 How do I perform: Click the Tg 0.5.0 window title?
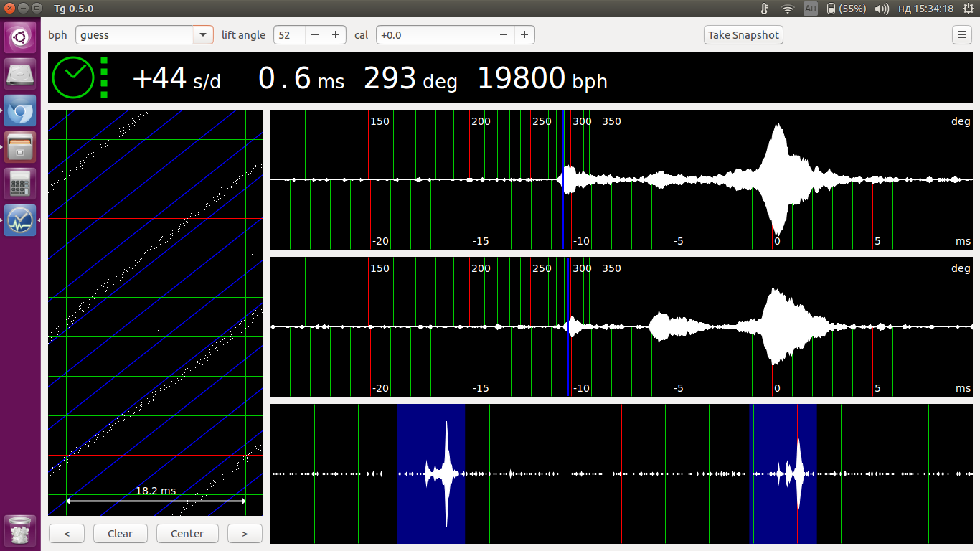[x=74, y=9]
